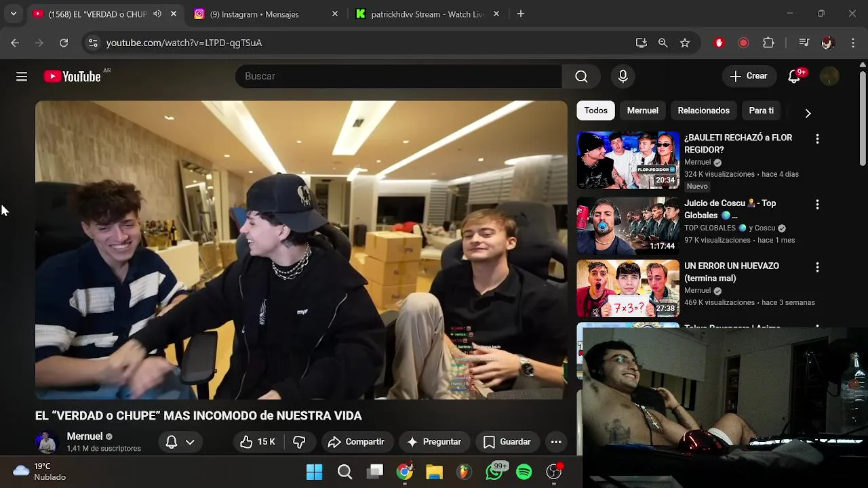This screenshot has height=488, width=868.
Task: Open taskbar search magnifier
Action: (344, 472)
